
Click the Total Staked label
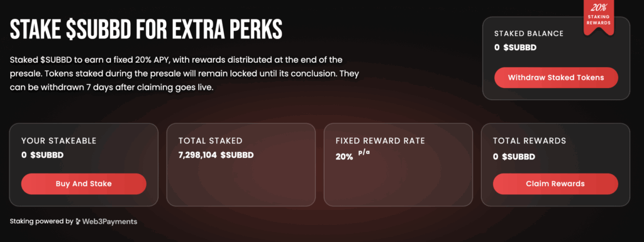coord(210,141)
